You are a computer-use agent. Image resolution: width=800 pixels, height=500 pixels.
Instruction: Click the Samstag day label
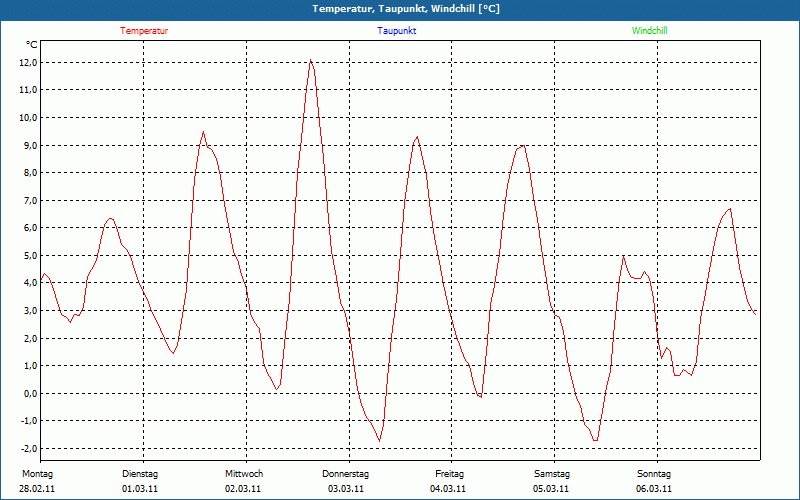coord(552,474)
